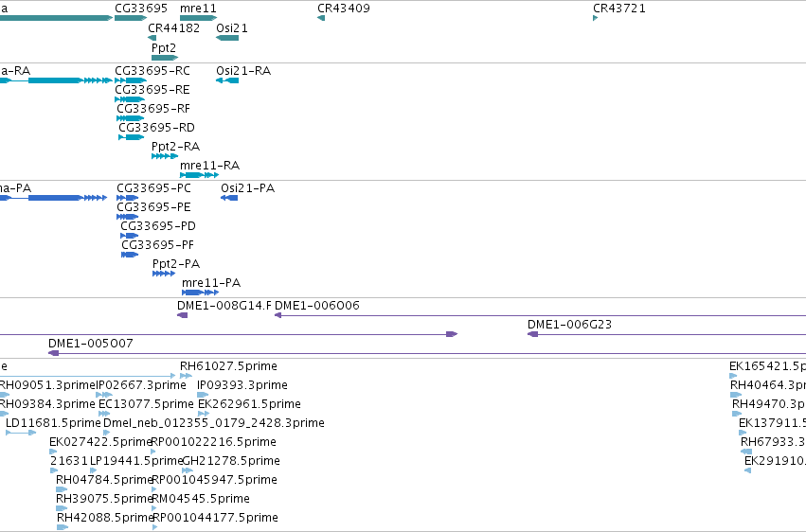Click the CR44182 gene label
The width and height of the screenshot is (806, 532).
(x=173, y=28)
